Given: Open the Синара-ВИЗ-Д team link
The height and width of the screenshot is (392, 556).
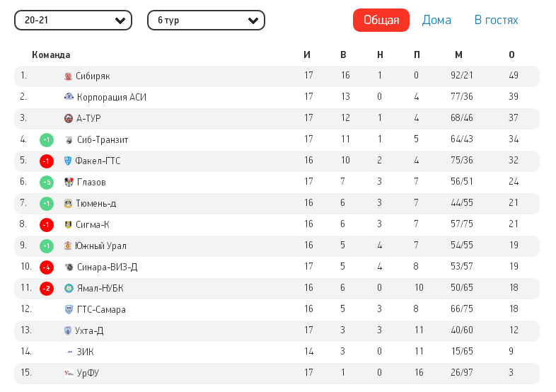Looking at the screenshot, I should click(x=107, y=267).
